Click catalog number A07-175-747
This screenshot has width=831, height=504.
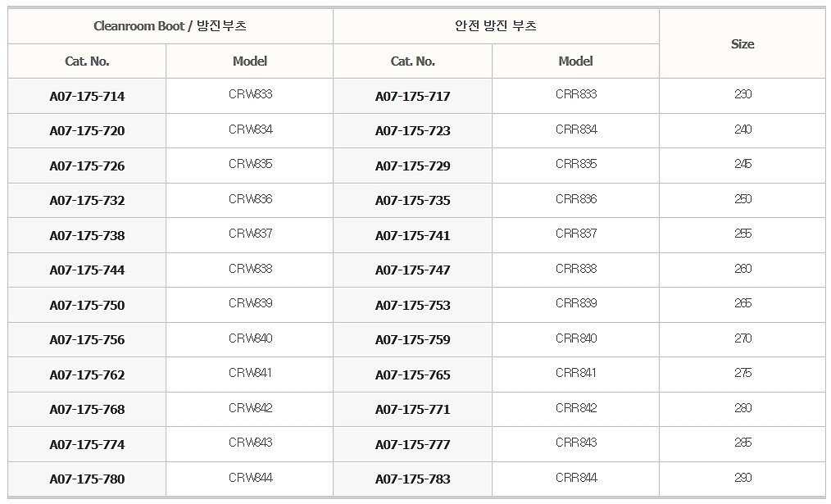(x=412, y=270)
